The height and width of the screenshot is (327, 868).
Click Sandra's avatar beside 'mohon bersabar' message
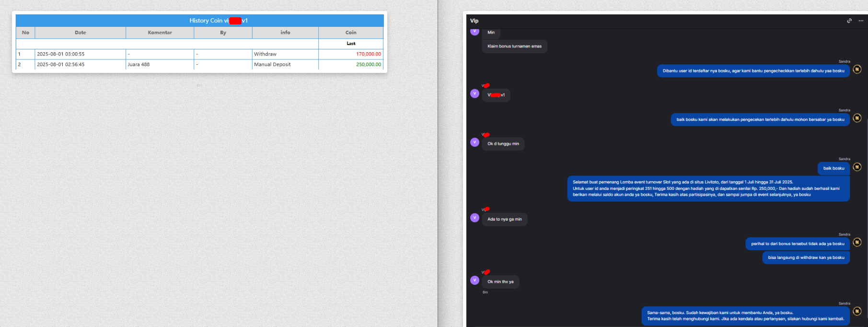pos(857,118)
